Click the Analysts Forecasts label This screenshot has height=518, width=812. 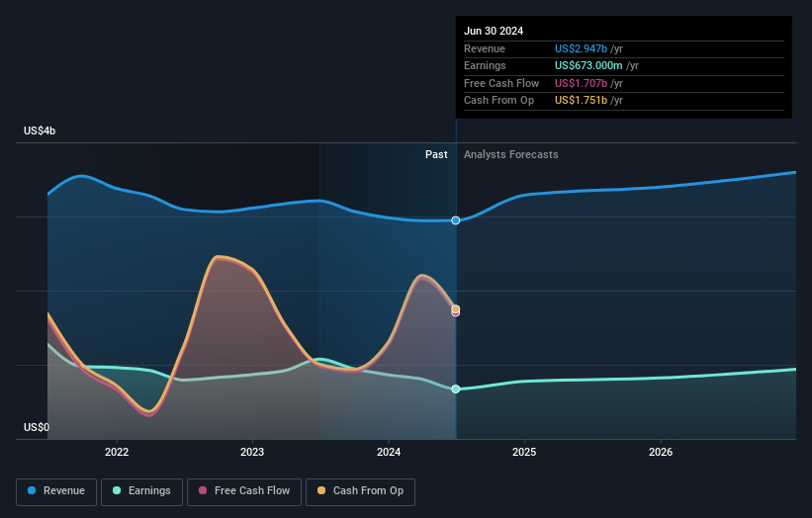511,154
